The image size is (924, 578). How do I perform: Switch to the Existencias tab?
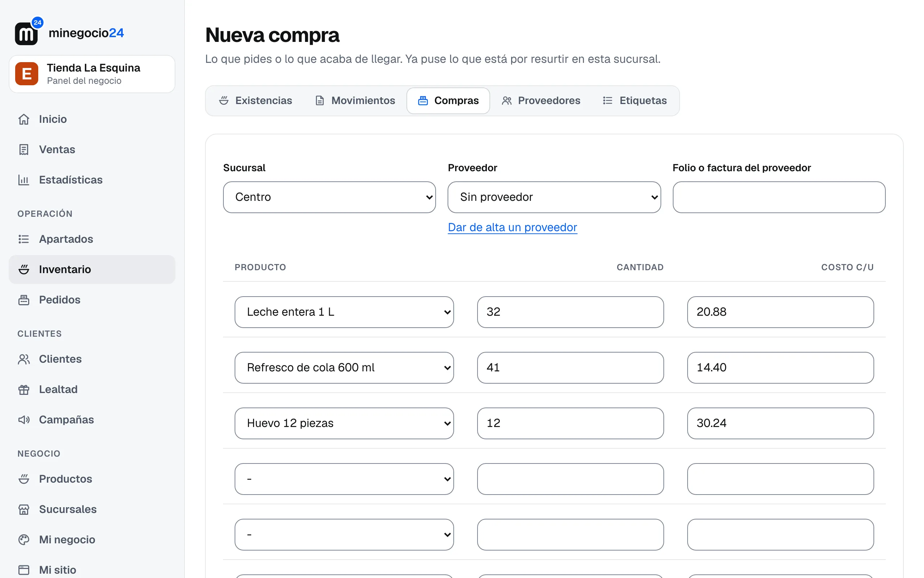pyautogui.click(x=256, y=100)
